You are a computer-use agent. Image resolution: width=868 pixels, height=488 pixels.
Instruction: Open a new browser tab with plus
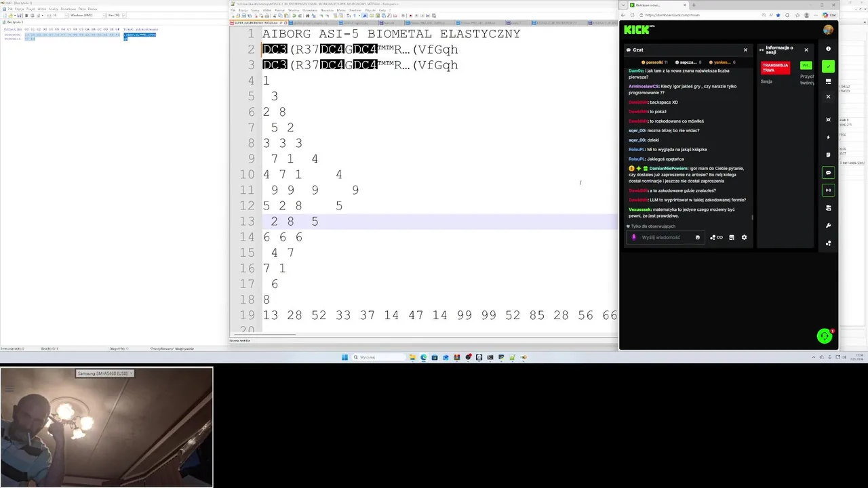pos(694,5)
